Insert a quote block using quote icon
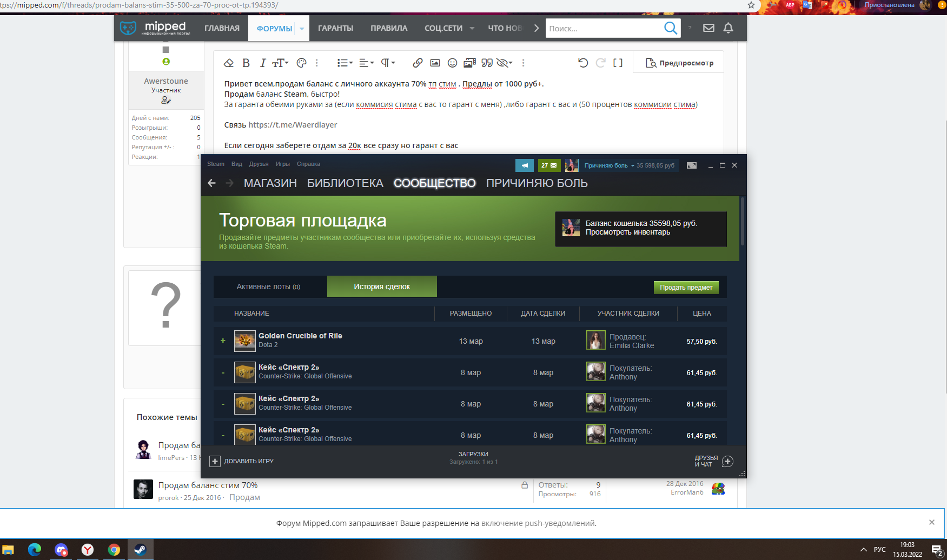Screen dimensions: 947x560 pyautogui.click(x=487, y=63)
